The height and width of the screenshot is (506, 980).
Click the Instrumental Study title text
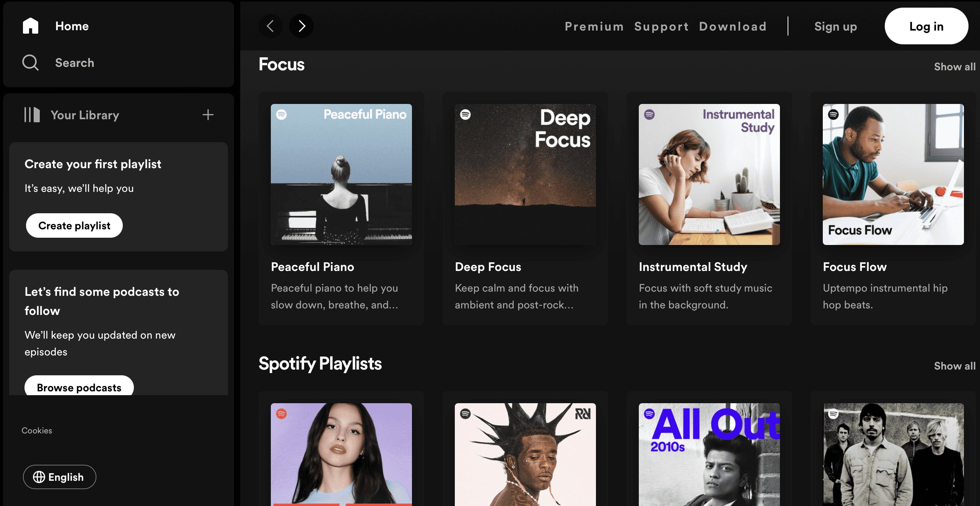(693, 267)
